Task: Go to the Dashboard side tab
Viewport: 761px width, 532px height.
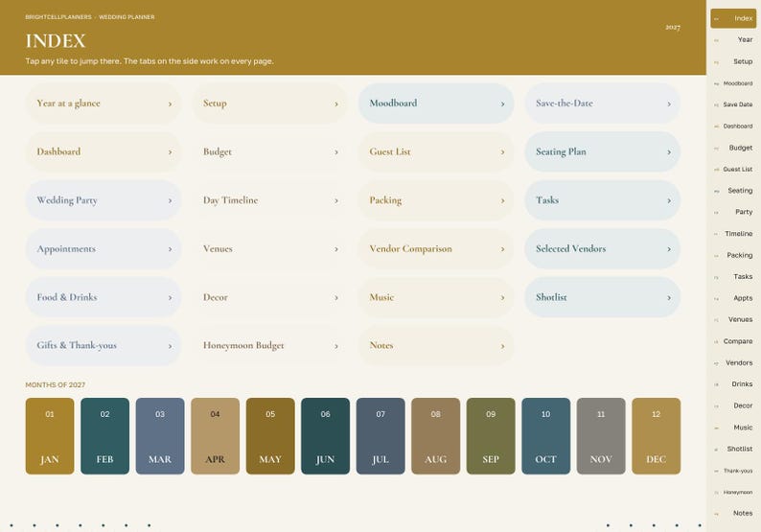Action: click(x=733, y=127)
